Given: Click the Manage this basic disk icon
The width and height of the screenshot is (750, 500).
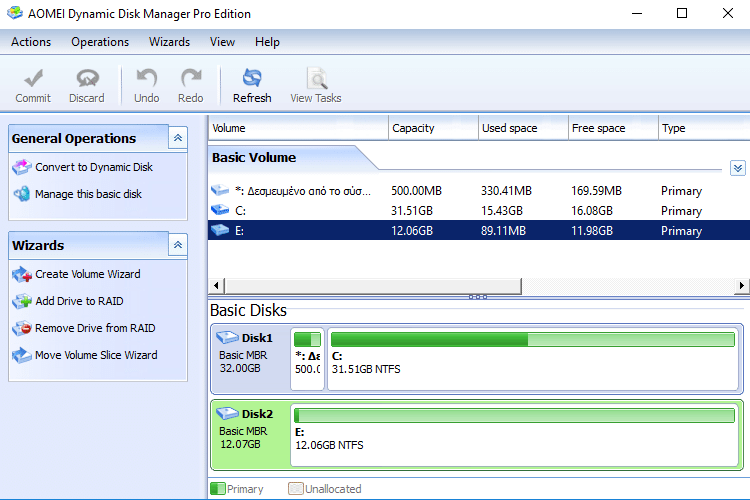Looking at the screenshot, I should click(22, 194).
